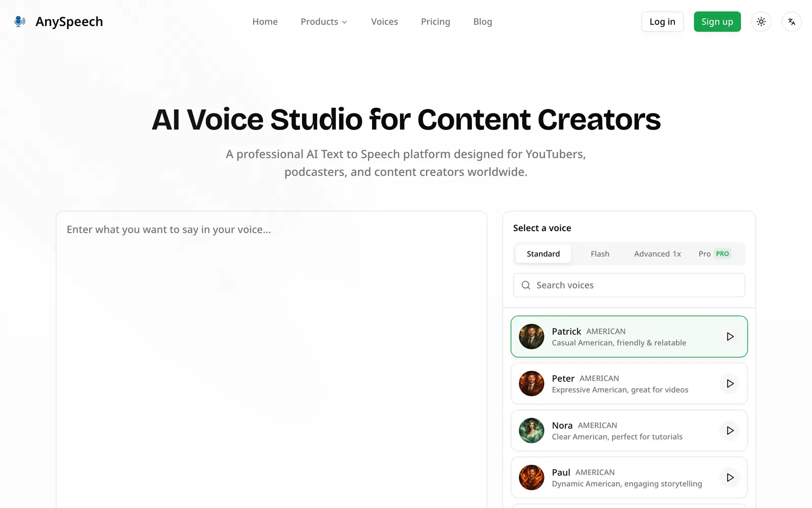This screenshot has height=508, width=812.
Task: Select Patrick's avatar thumbnail
Action: [531, 336]
